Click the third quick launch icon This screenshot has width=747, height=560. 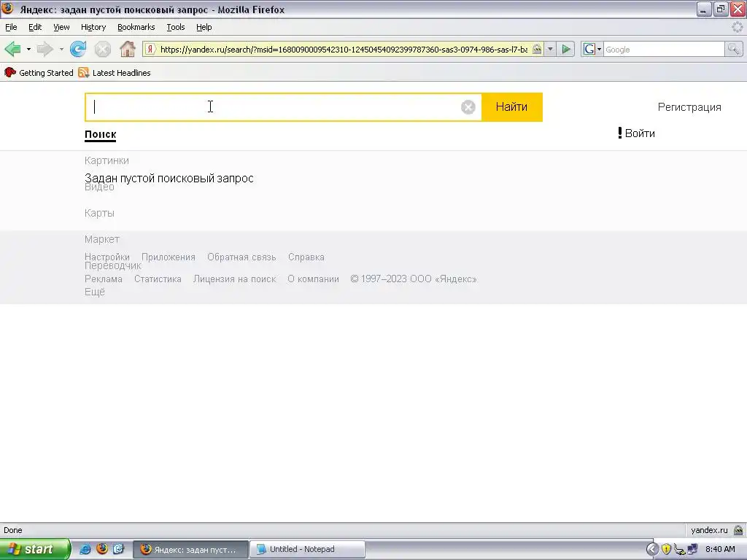click(x=119, y=549)
